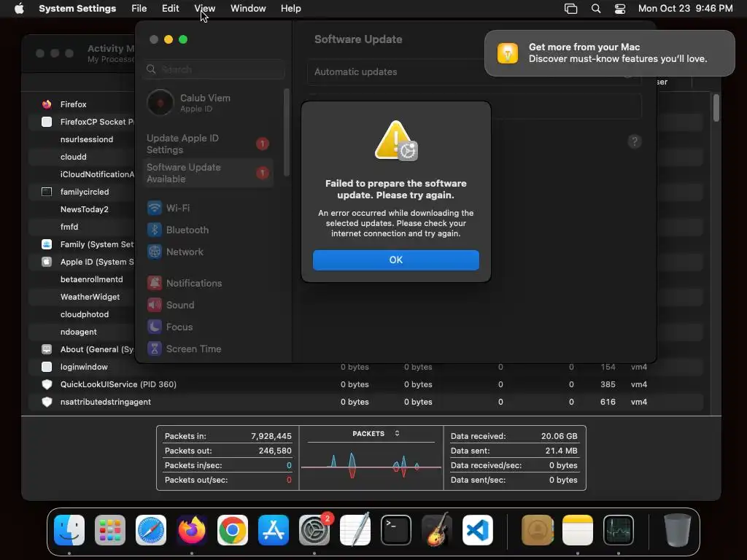Select WeatherWidget process row

(x=90, y=297)
